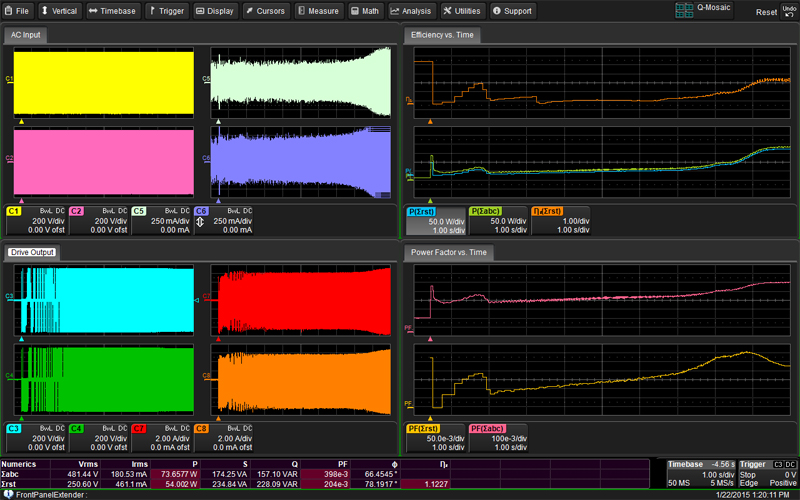Image resolution: width=800 pixels, height=500 pixels.
Task: Open the C3 channel descriptor box
Action: 36,438
